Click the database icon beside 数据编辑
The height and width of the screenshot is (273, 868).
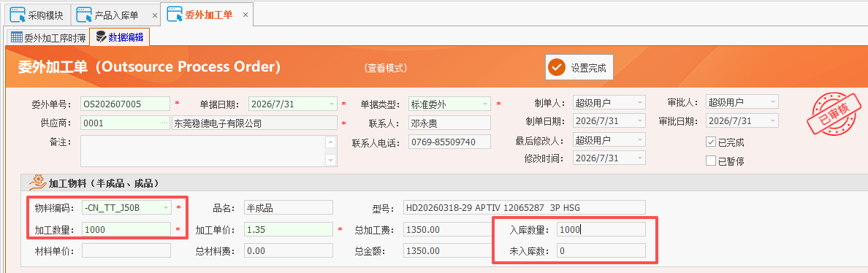pyautogui.click(x=101, y=37)
